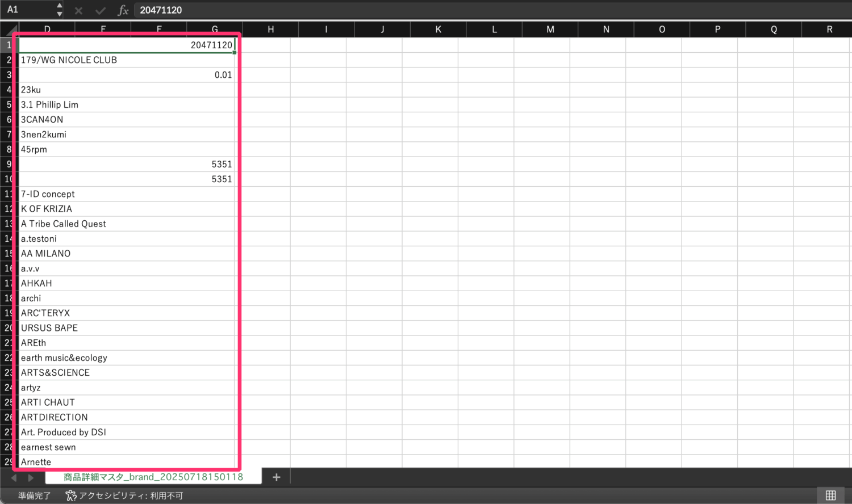This screenshot has height=504, width=852.
Task: Click the 準備完了 status indicator
Action: pos(34,495)
